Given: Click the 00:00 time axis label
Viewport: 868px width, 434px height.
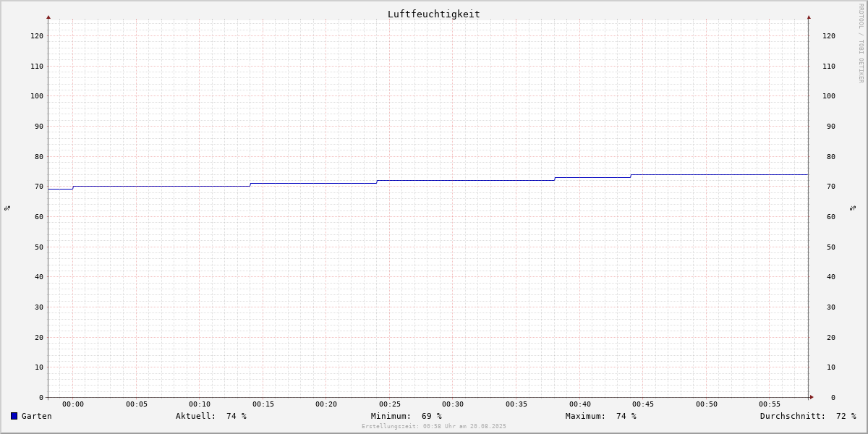Looking at the screenshot, I should pyautogui.click(x=73, y=404).
